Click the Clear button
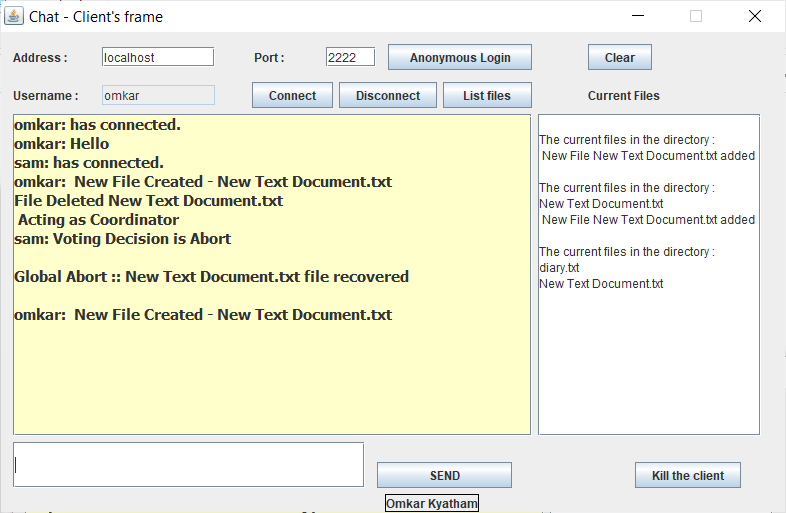 pyautogui.click(x=620, y=57)
